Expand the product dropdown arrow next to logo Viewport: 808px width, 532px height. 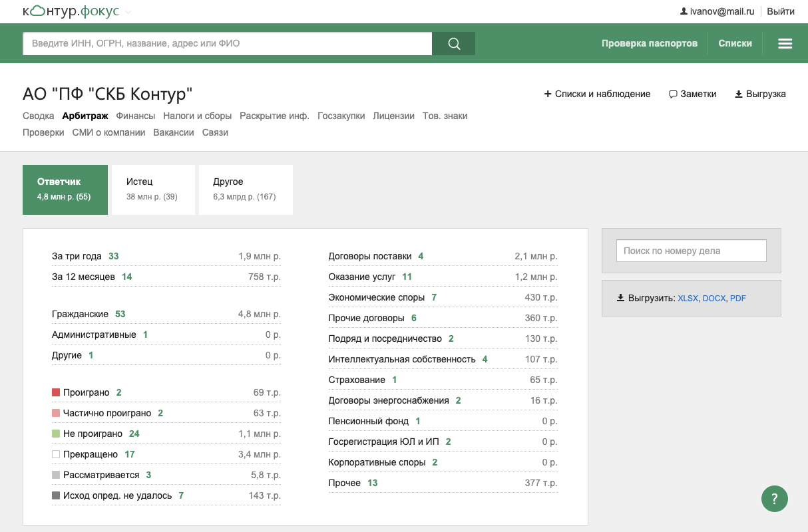pyautogui.click(x=128, y=12)
